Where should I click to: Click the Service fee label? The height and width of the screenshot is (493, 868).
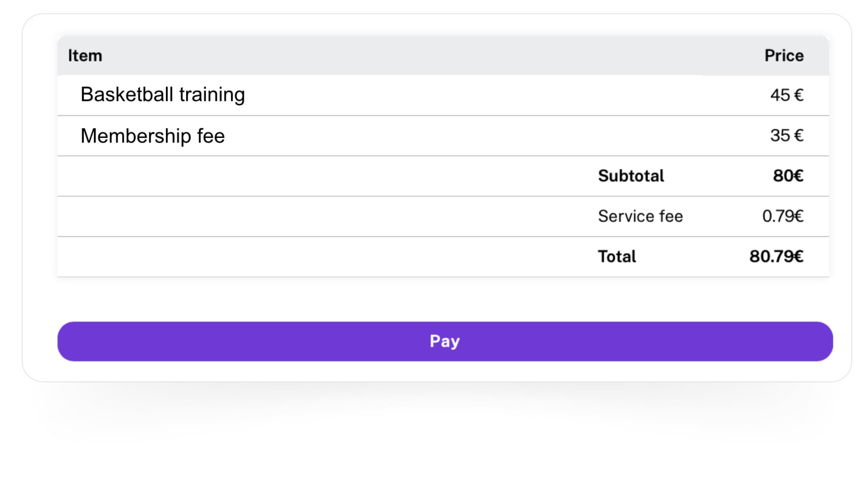click(640, 216)
